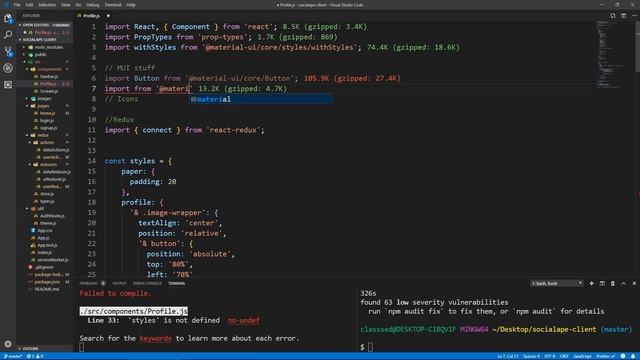The height and width of the screenshot is (360, 640).
Task: Click the open changes icon above the editor
Action: [613, 16]
